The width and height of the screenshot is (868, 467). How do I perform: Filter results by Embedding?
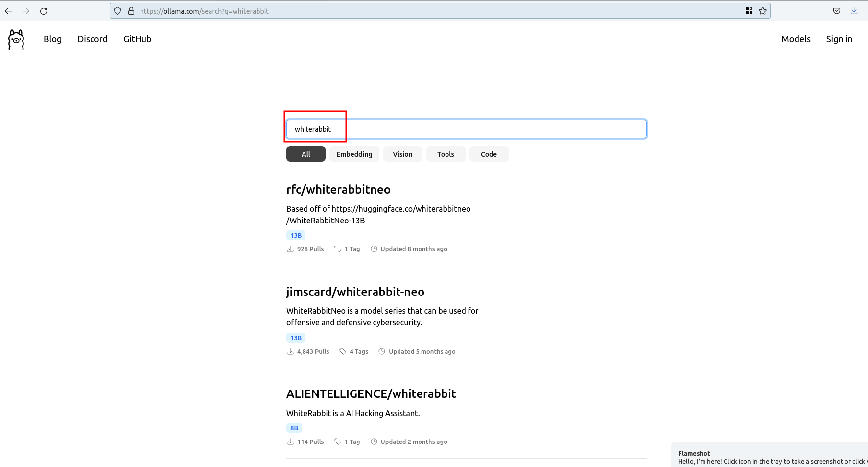click(x=354, y=154)
